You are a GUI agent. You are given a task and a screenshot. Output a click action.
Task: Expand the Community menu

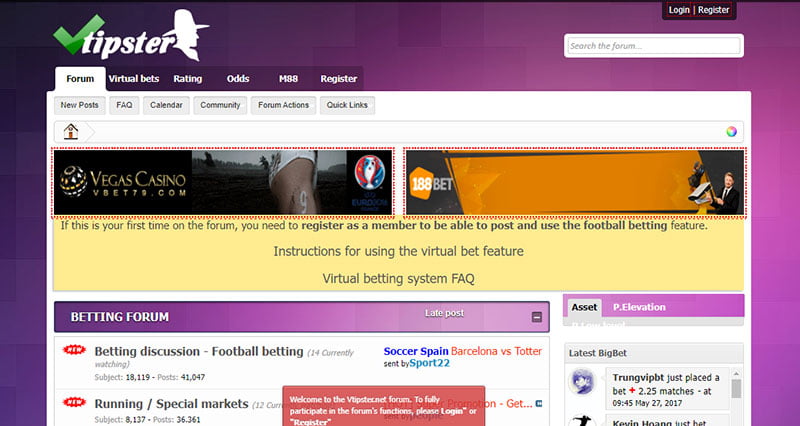(x=220, y=105)
